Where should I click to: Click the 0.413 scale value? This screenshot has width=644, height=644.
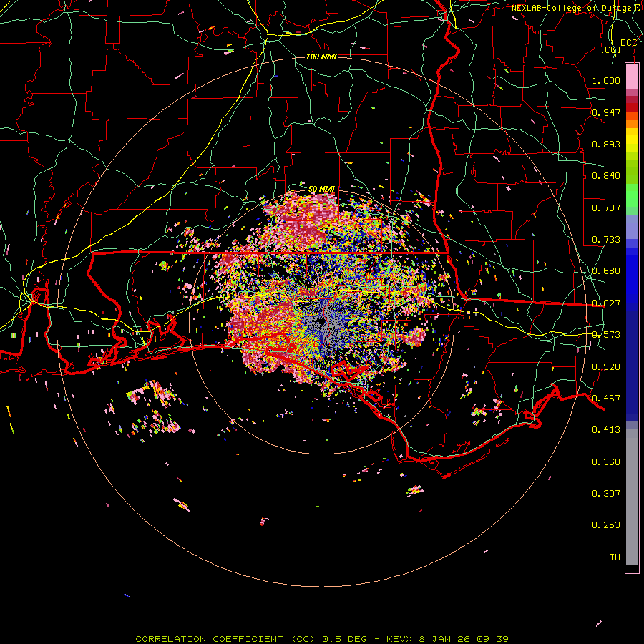[x=606, y=430]
